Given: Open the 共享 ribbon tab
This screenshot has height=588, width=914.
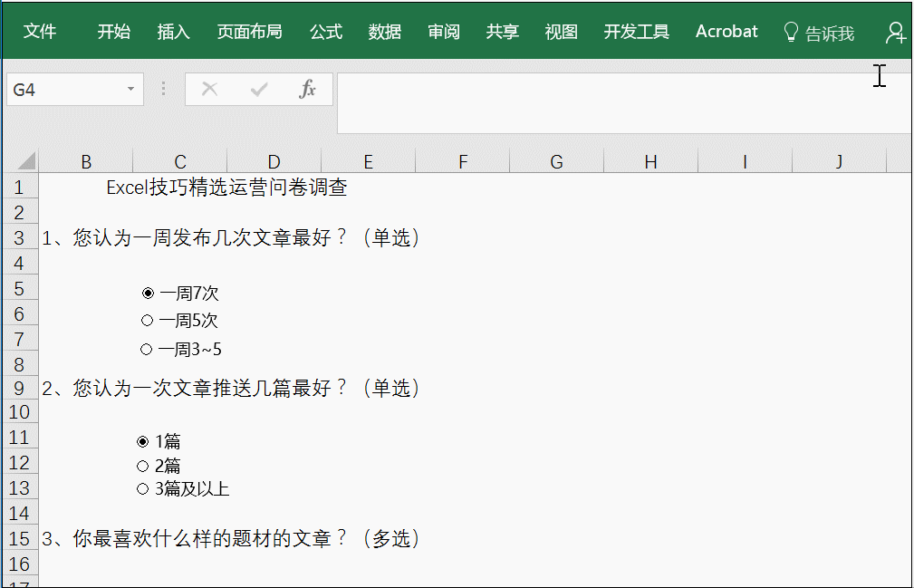Looking at the screenshot, I should 503,32.
